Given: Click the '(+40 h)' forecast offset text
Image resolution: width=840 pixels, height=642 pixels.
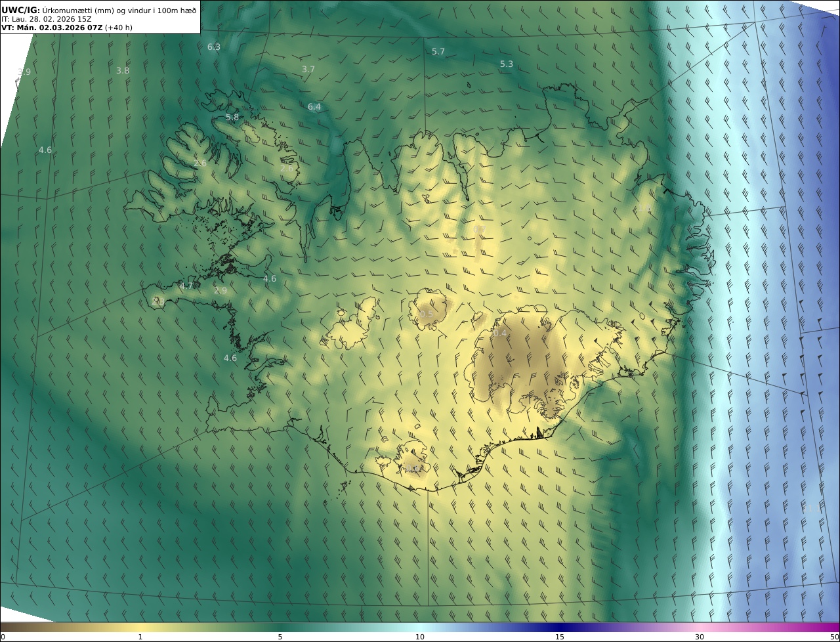Looking at the screenshot, I should (x=119, y=28).
